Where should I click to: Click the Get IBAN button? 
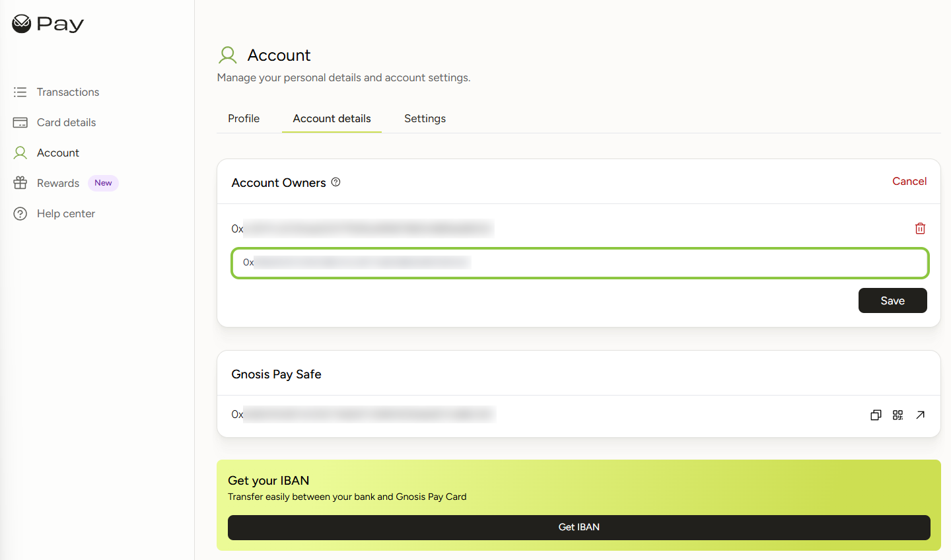pos(579,527)
